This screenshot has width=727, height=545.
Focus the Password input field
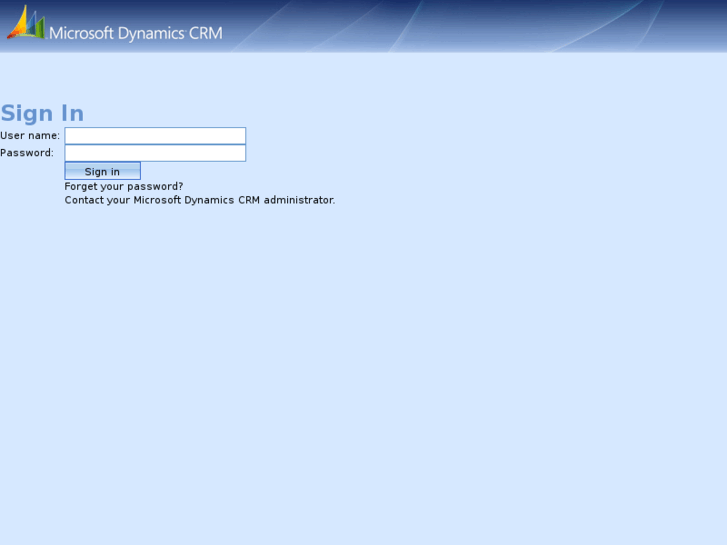(x=155, y=153)
